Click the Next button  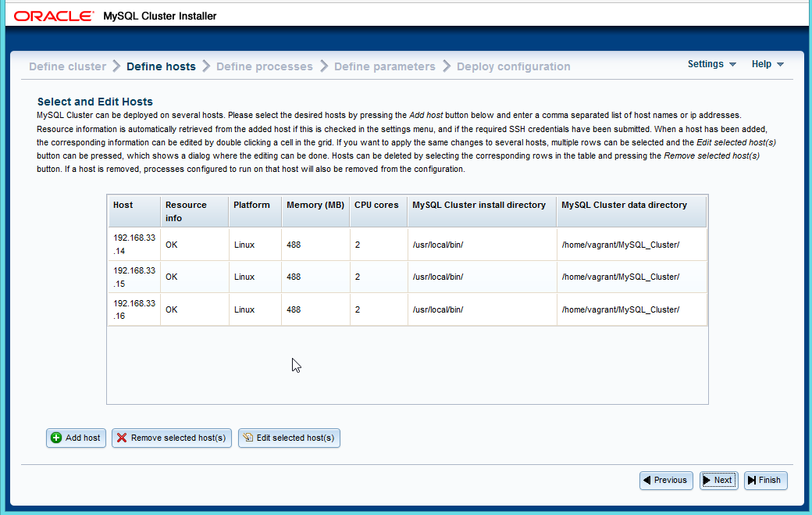[x=719, y=481]
